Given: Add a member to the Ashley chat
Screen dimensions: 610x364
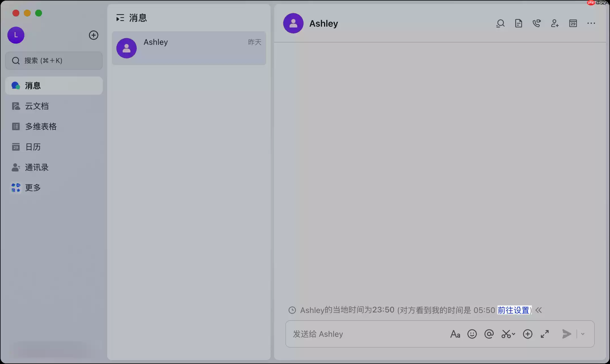Looking at the screenshot, I should 555,23.
